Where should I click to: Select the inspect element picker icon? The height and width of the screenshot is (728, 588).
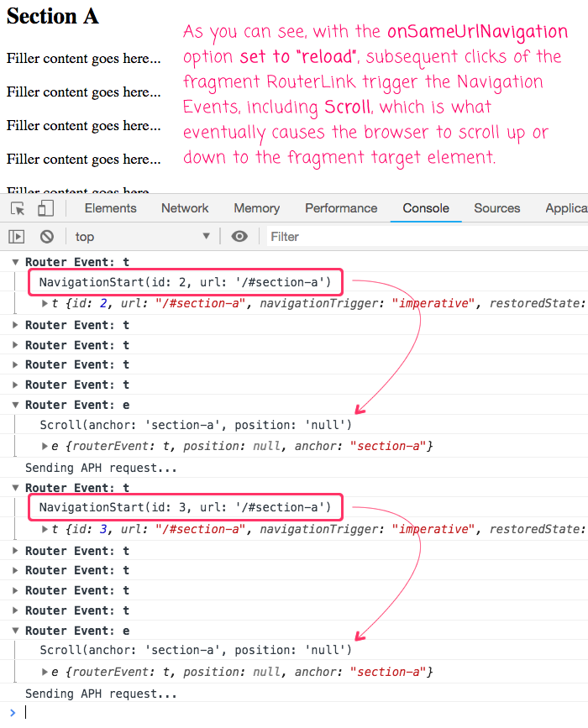tap(18, 208)
